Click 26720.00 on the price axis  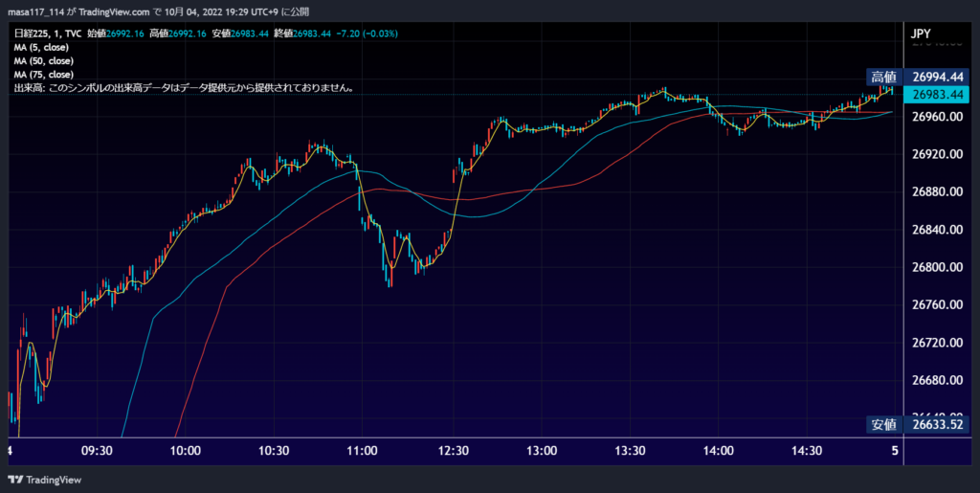coord(937,343)
